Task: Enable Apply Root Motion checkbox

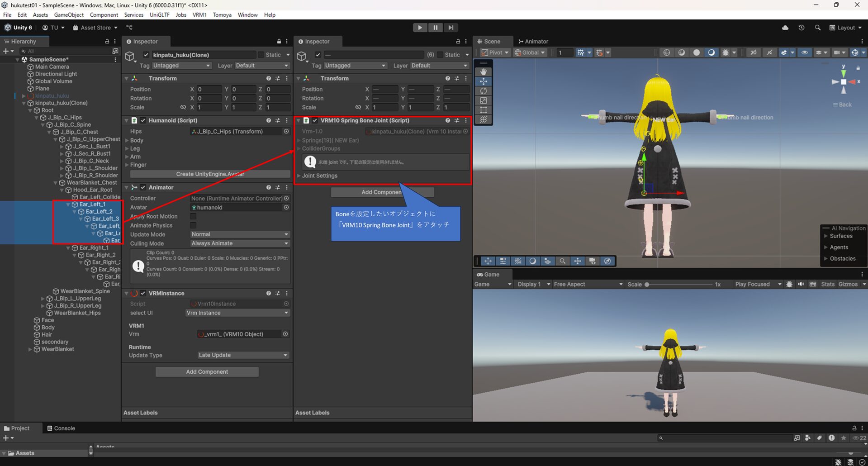Action: point(193,216)
